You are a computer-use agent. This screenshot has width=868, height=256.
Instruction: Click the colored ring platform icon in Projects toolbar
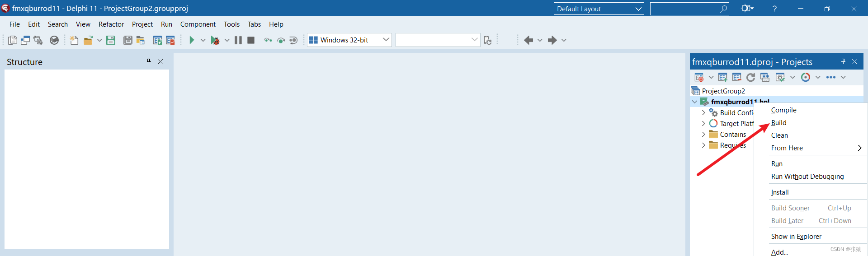click(x=806, y=77)
